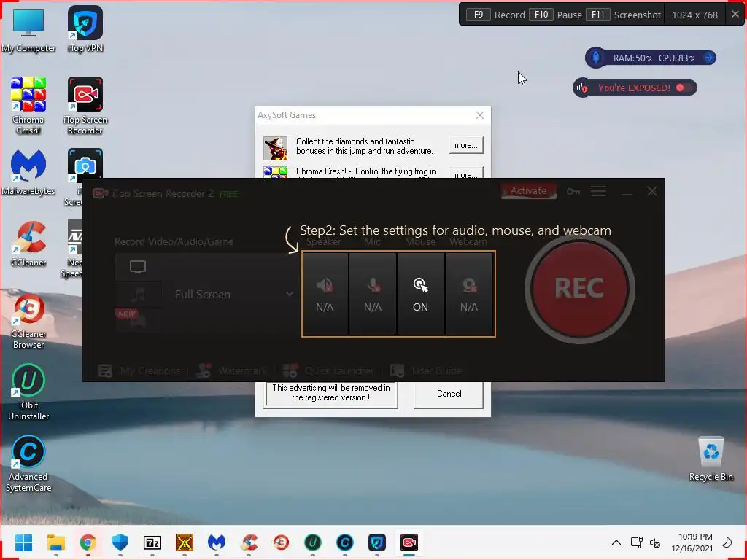Viewport: 747px width, 560px height.
Task: Open the Chroma Crash! desktop shortcut
Action: pyautogui.click(x=28, y=106)
